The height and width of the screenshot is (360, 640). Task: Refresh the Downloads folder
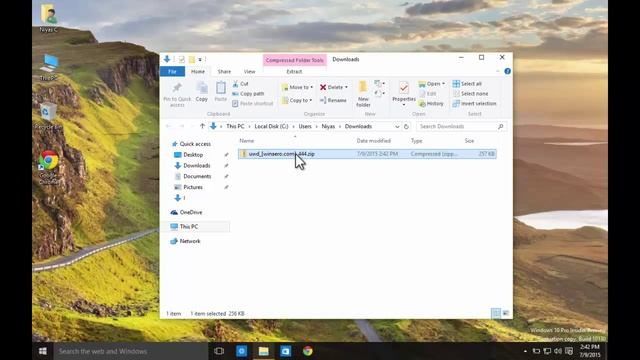[406, 127]
